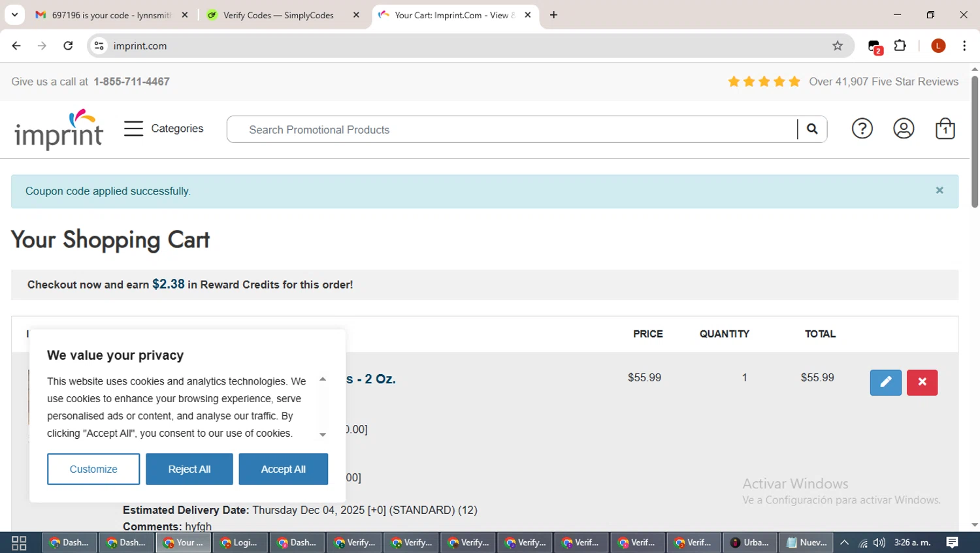This screenshot has height=553, width=980.
Task: Open the user account icon
Action: tap(904, 129)
